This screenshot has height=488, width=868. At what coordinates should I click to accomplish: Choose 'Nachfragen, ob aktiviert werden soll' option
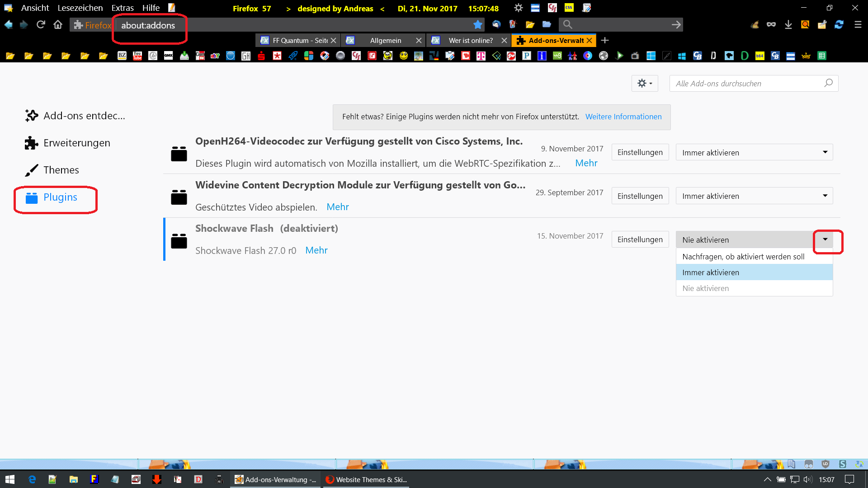[754, 257]
